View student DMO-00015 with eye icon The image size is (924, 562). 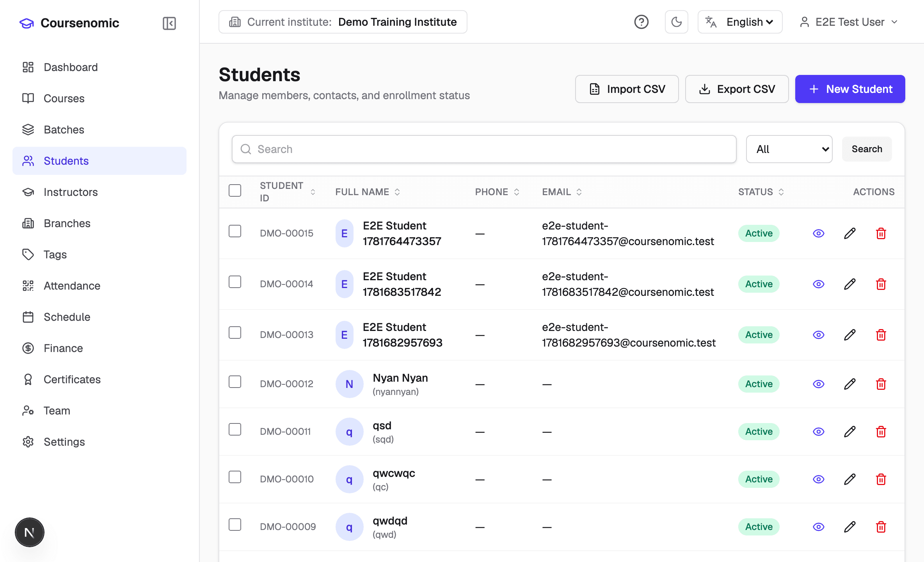pyautogui.click(x=818, y=233)
